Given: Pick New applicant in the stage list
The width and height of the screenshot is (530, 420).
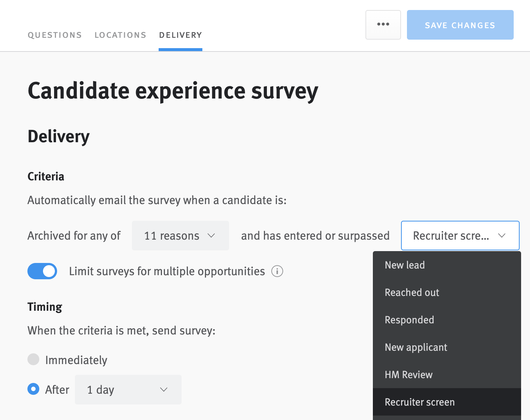Looking at the screenshot, I should [416, 347].
